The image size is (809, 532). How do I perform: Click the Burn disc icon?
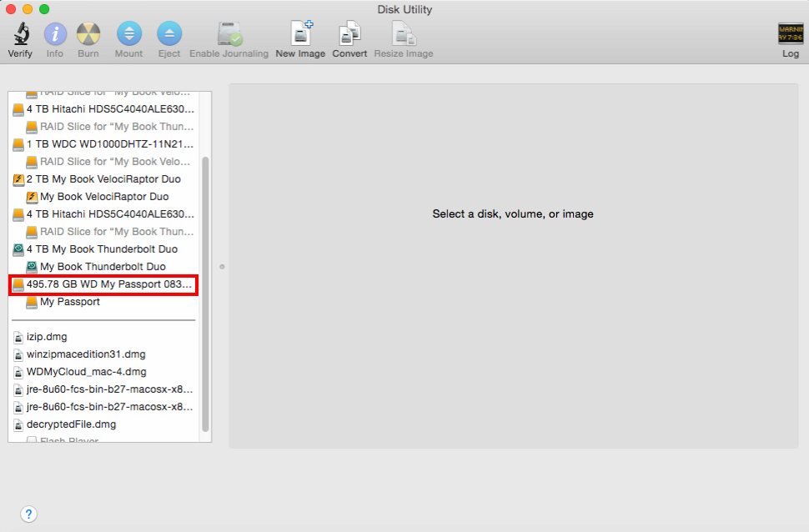(88, 37)
